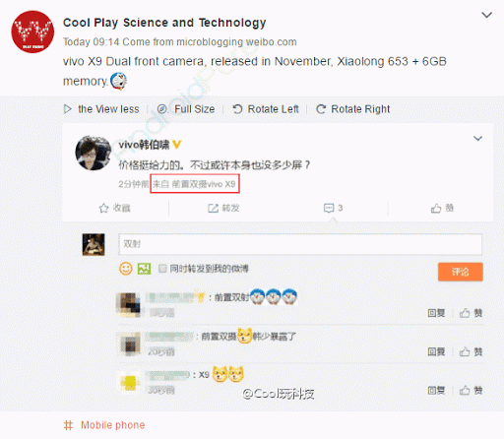Click the star favorite icon
Image resolution: width=504 pixels, height=439 pixels.
pos(103,208)
